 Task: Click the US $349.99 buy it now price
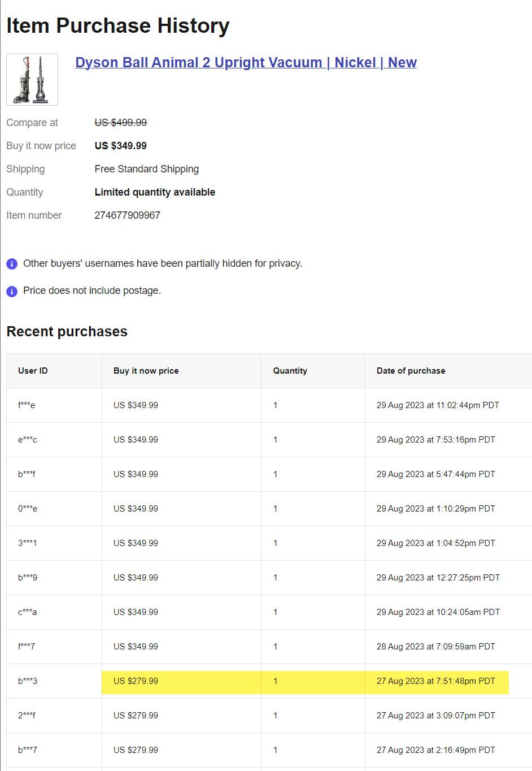pyautogui.click(x=121, y=145)
